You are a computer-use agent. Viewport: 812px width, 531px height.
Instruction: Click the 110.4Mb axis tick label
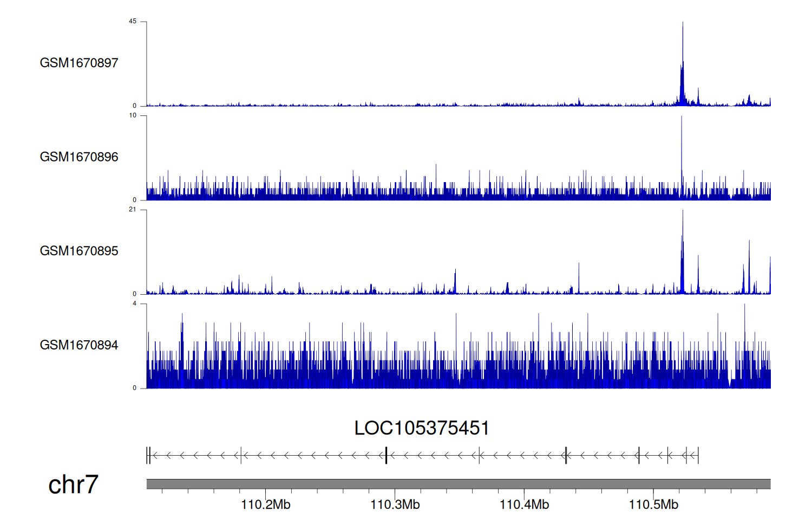(524, 505)
